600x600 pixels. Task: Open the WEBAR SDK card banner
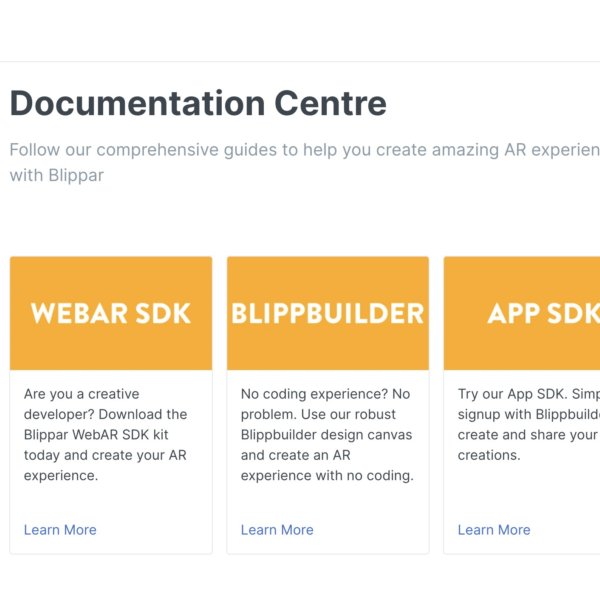point(111,313)
